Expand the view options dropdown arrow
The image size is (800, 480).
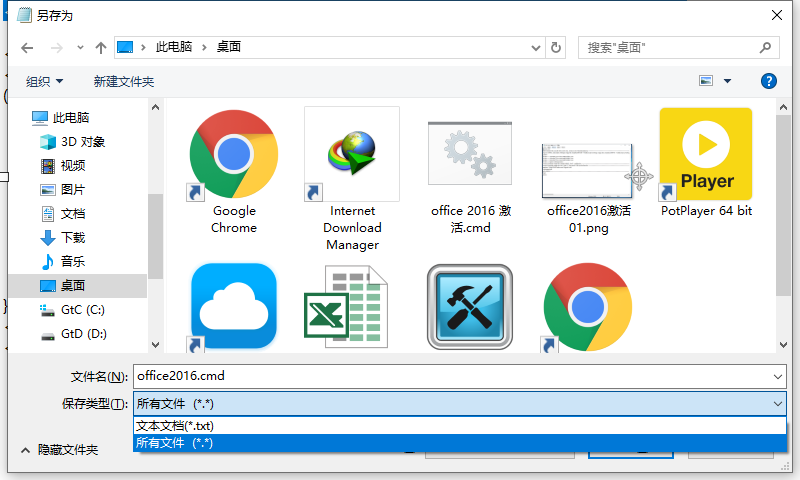(x=728, y=81)
